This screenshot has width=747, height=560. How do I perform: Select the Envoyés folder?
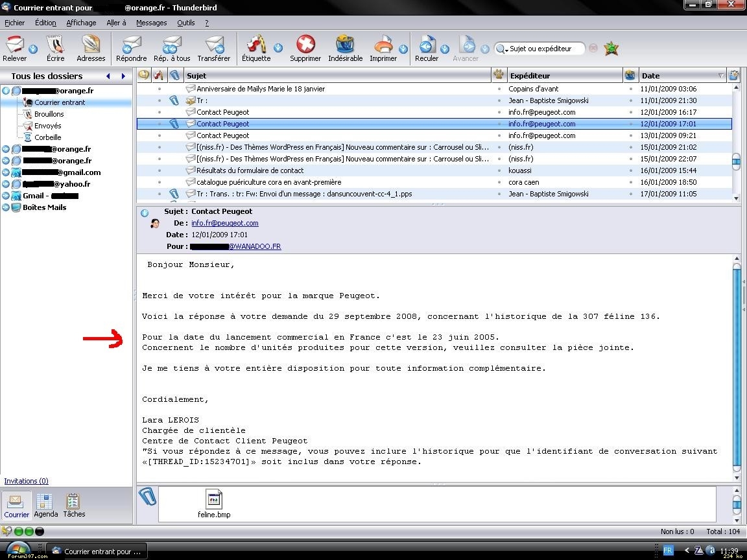point(47,126)
